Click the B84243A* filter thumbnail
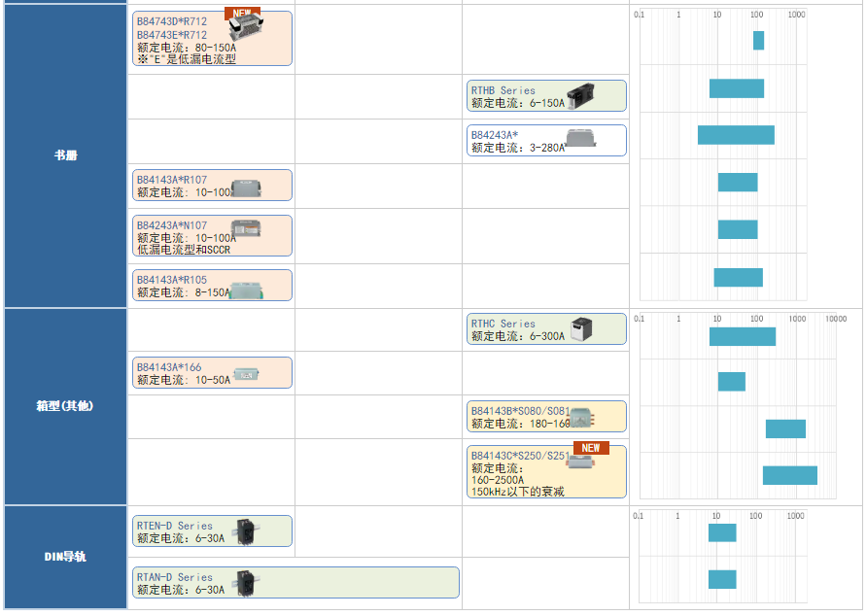Image resolution: width=867 pixels, height=616 pixels. 580,141
